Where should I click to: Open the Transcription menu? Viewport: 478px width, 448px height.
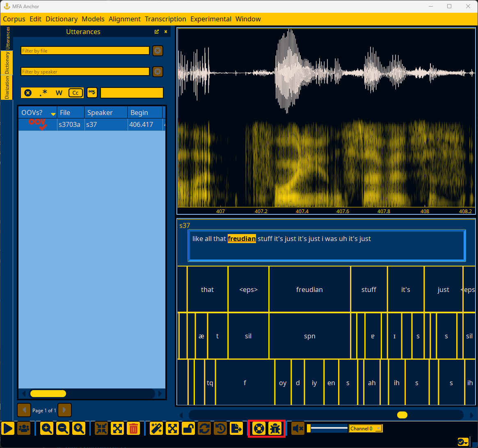point(165,19)
